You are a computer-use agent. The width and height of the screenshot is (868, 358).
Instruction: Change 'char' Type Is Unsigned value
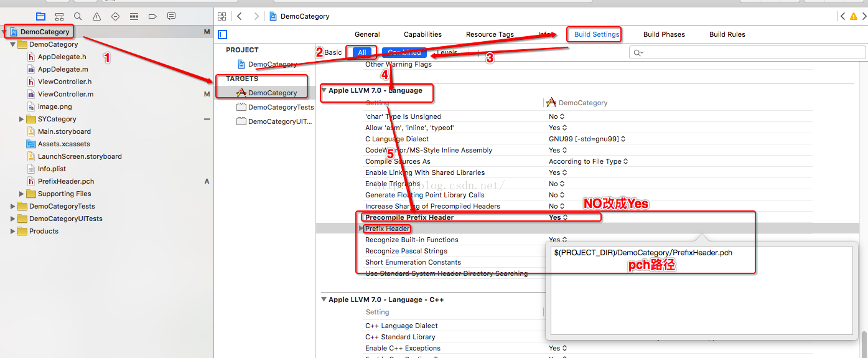coord(556,116)
